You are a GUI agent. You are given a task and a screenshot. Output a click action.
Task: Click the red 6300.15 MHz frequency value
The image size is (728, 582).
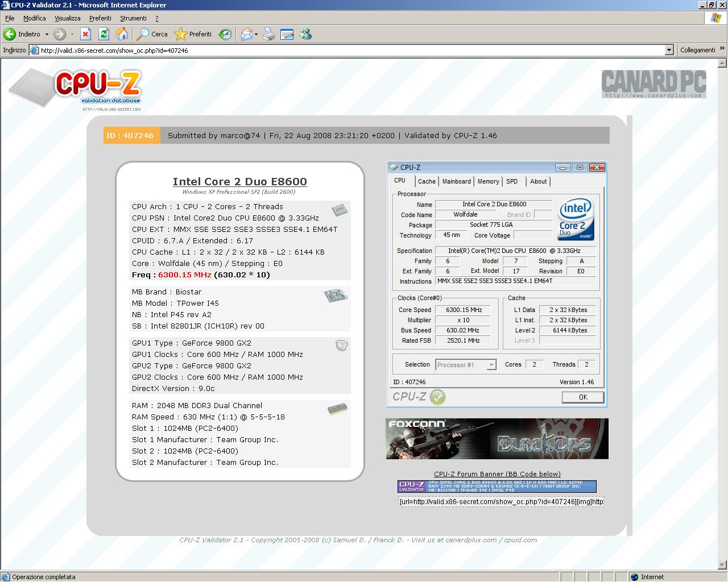point(185,275)
